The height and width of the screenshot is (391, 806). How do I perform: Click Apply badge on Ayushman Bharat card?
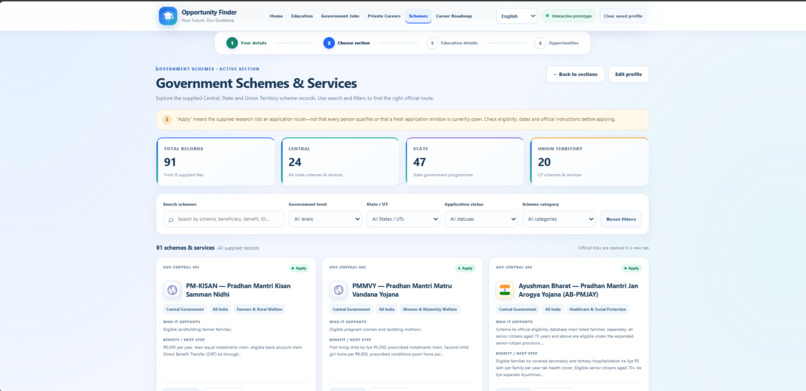click(x=632, y=268)
